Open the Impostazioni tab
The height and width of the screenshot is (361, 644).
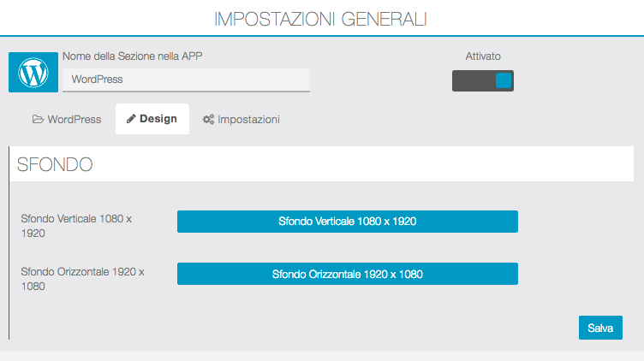(241, 120)
